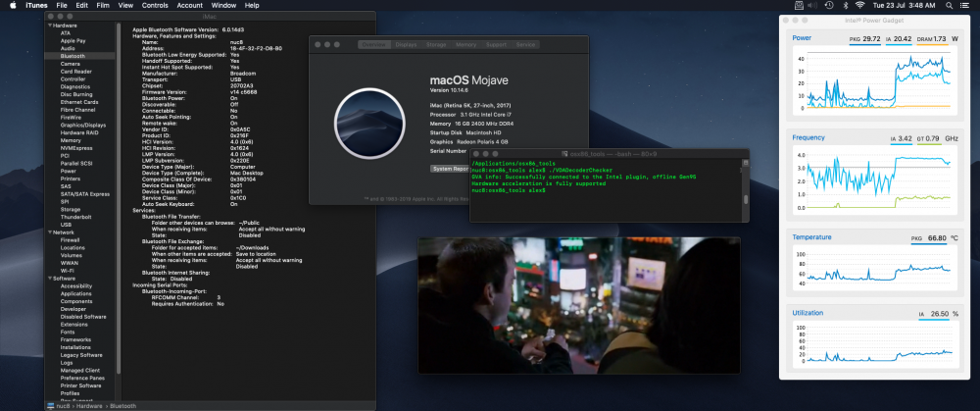Screen dimensions: 980x411
Task: Open Spotlight search magnifier
Action: (949, 5)
